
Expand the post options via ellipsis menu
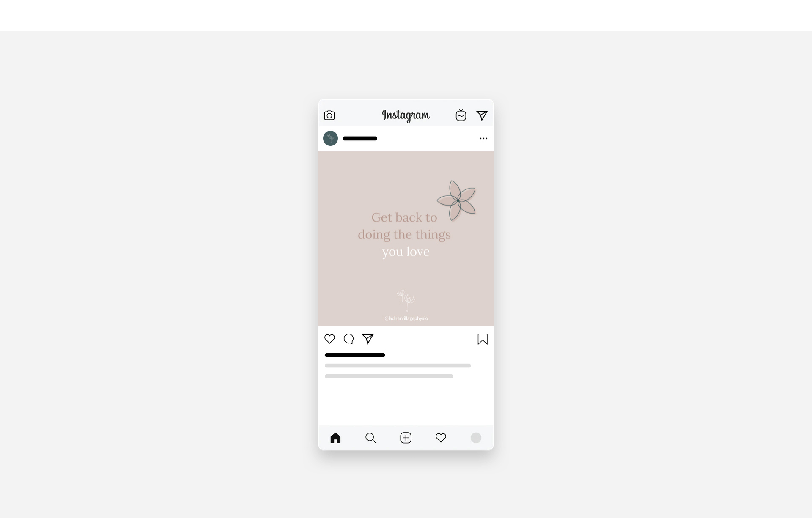click(x=483, y=139)
